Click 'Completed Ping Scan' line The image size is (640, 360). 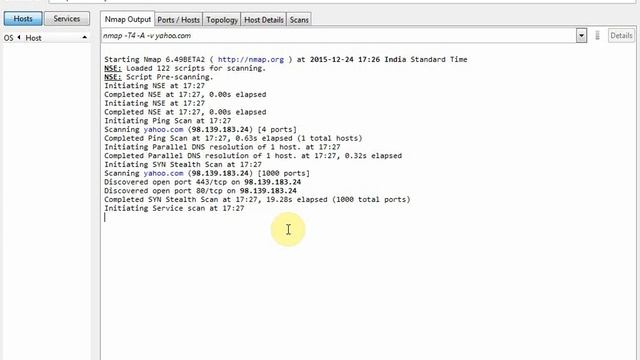point(233,138)
